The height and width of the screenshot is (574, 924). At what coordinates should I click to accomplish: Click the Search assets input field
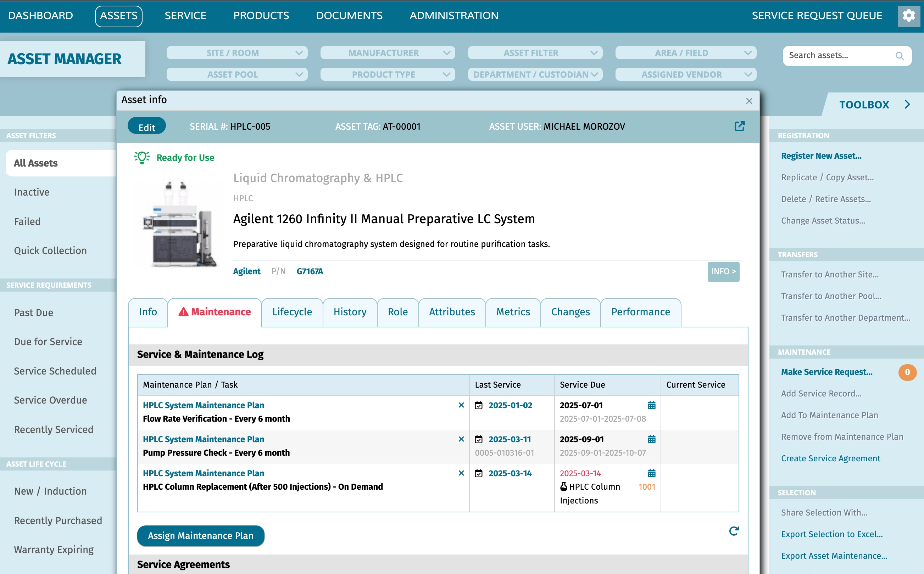(839, 55)
